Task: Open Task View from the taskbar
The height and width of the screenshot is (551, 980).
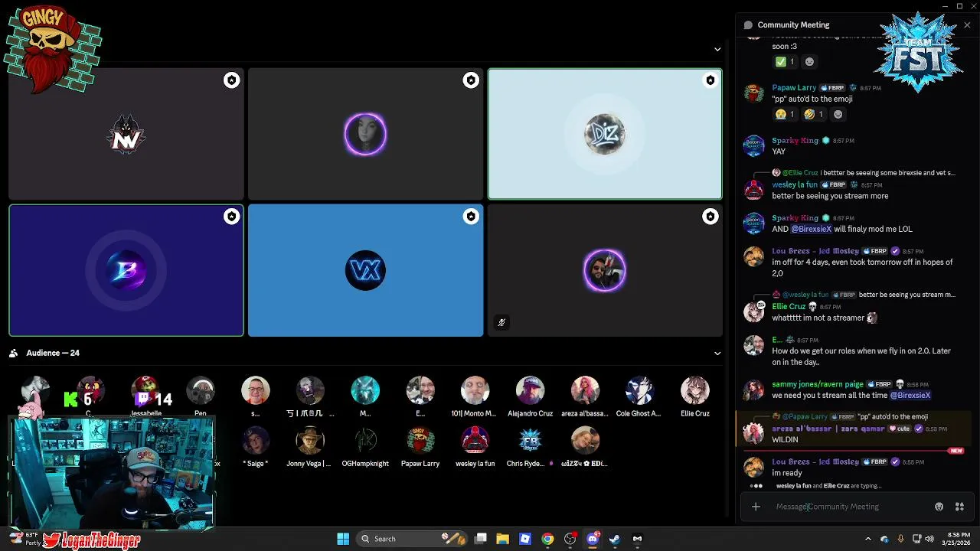Action: click(x=481, y=539)
